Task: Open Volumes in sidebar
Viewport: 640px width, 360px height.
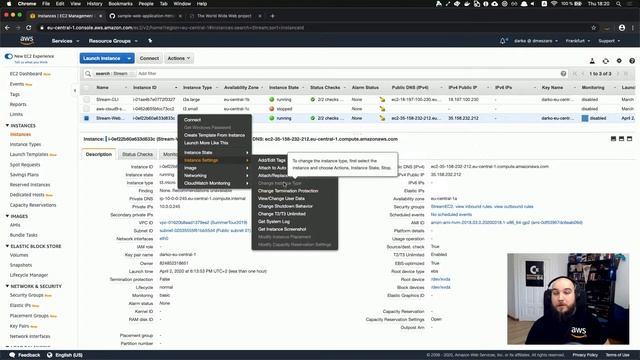Action: (x=19, y=255)
